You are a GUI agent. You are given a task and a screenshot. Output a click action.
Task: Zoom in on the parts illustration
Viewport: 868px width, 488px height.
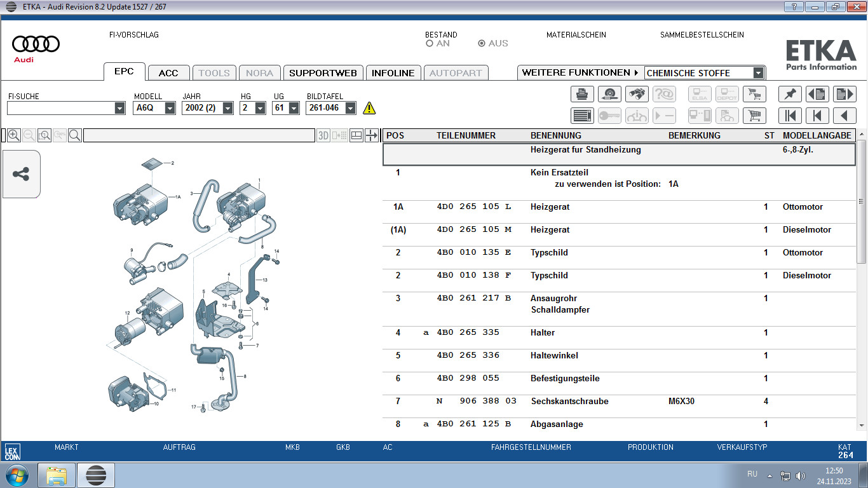click(13, 135)
